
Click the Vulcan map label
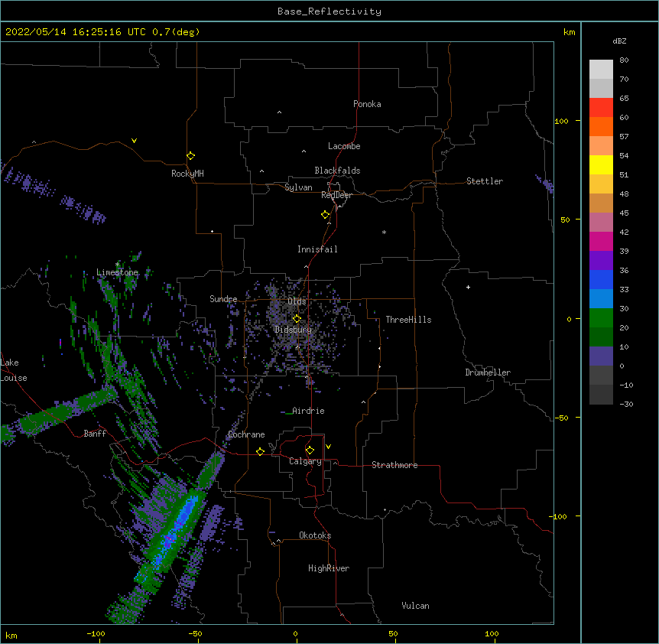415,606
